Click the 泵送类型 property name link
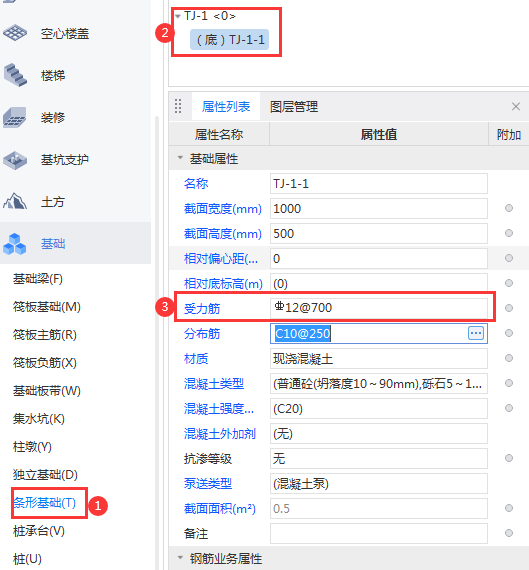Image resolution: width=529 pixels, height=570 pixels. pyautogui.click(x=208, y=483)
